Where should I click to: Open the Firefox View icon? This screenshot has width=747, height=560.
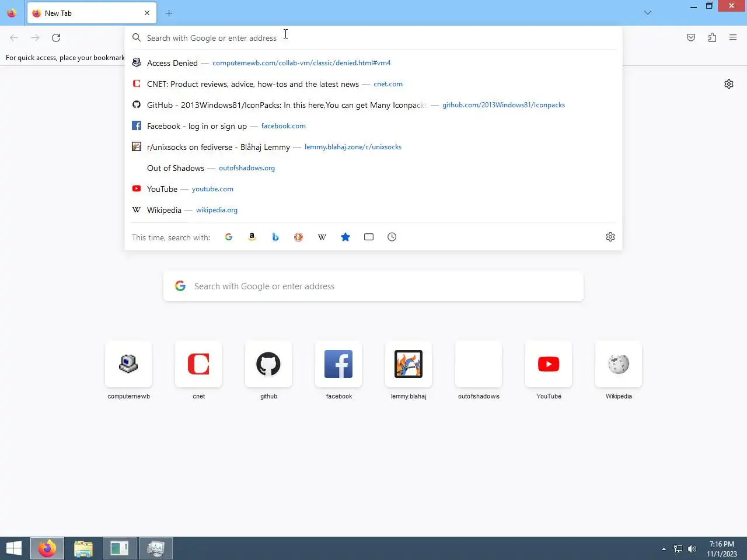point(12,13)
